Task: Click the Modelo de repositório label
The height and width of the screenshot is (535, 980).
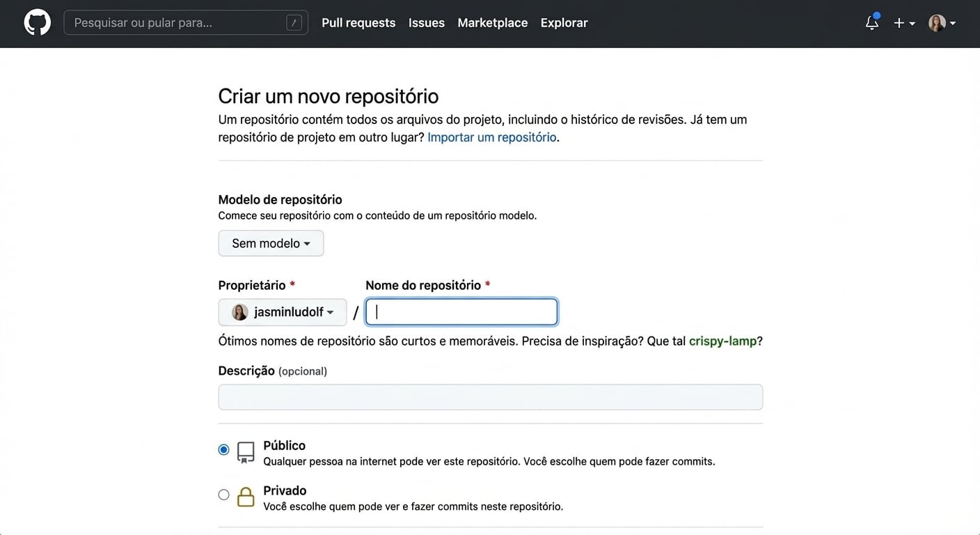Action: point(280,199)
